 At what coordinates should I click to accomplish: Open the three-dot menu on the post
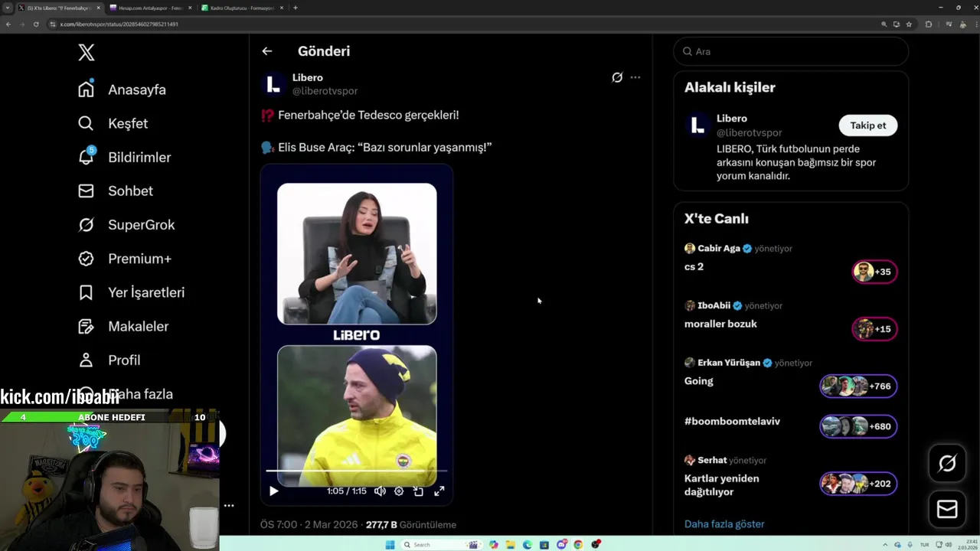click(635, 77)
